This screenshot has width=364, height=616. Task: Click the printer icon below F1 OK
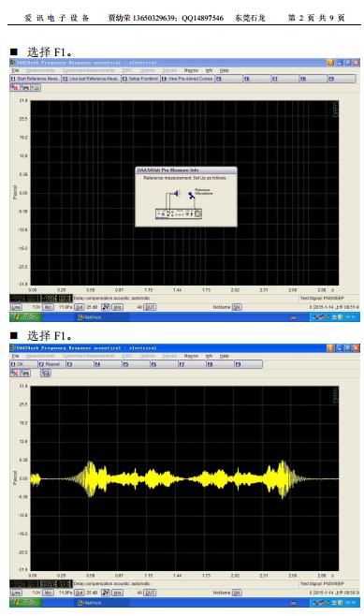pyautogui.click(x=25, y=373)
